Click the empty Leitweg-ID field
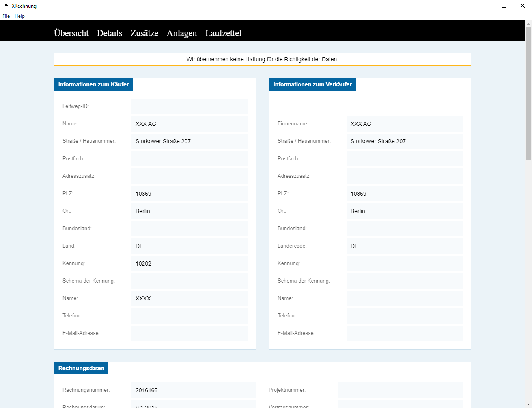The width and height of the screenshot is (532, 408). pos(189,106)
